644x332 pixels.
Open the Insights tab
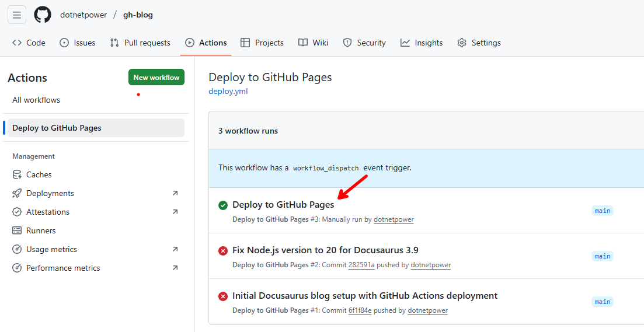[422, 43]
